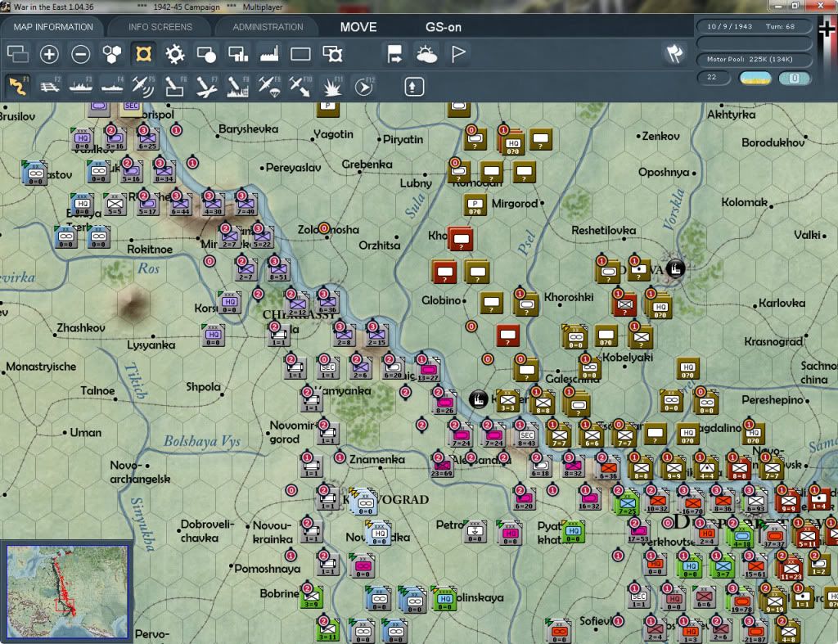Select the rail movement mode F2 icon
Image resolution: width=838 pixels, height=644 pixels.
pos(50,86)
